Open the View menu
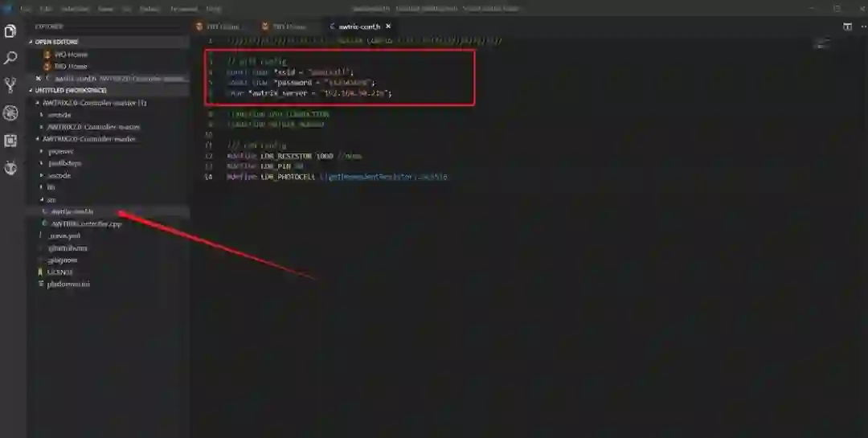This screenshot has width=868, height=438. 105,9
